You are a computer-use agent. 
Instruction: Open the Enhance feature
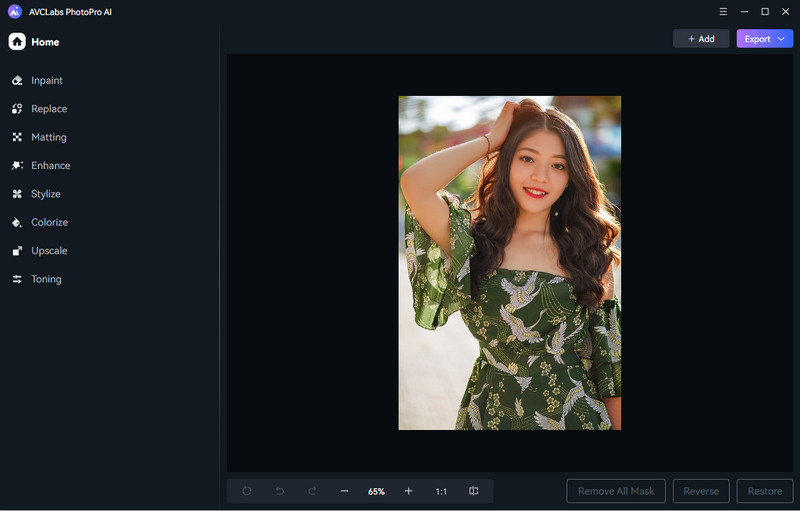coord(41,165)
